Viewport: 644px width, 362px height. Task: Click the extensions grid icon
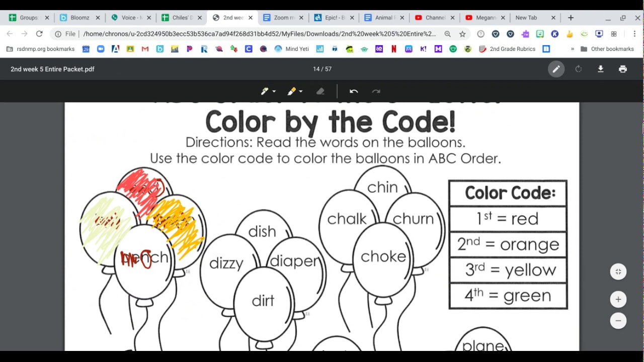pos(614,34)
